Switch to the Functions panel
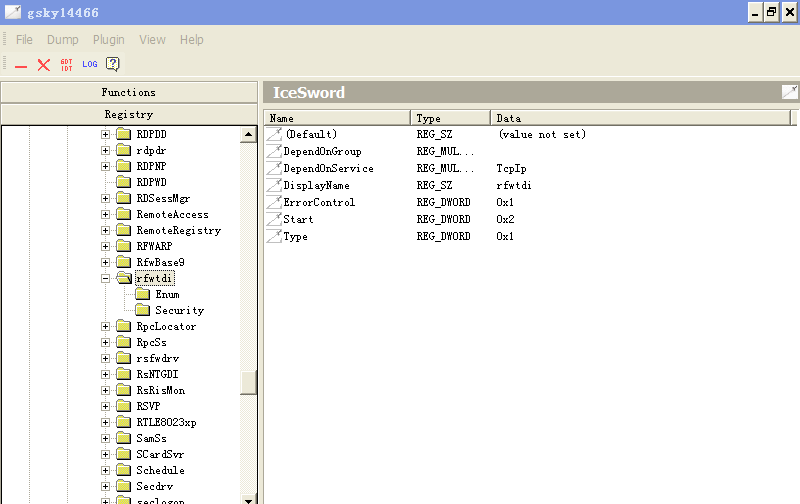Image resolution: width=800 pixels, height=504 pixels. 128,92
